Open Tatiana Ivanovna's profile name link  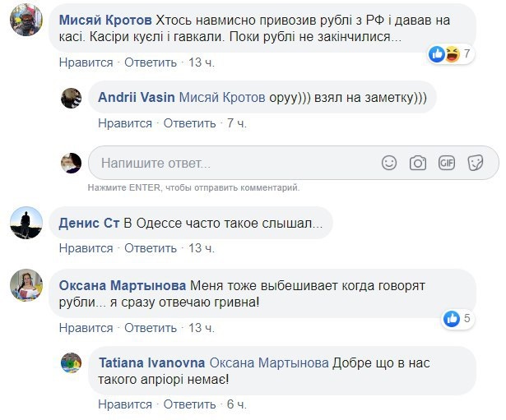(x=151, y=362)
